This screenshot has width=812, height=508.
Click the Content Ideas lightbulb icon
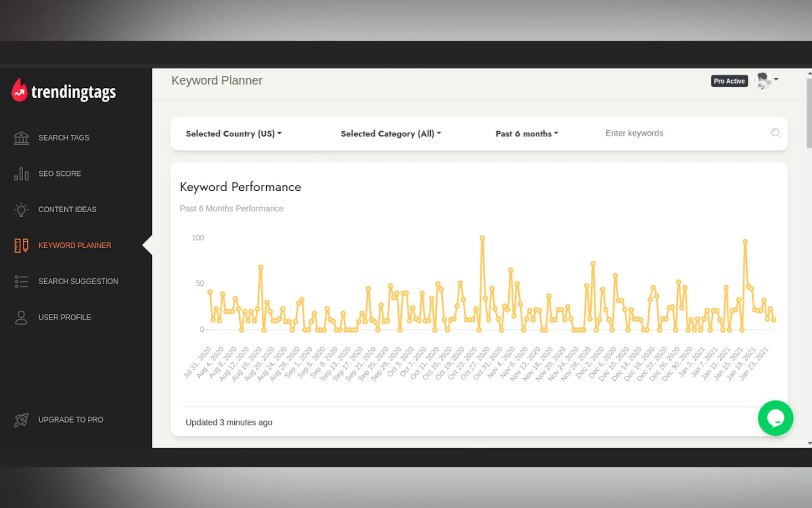point(21,210)
